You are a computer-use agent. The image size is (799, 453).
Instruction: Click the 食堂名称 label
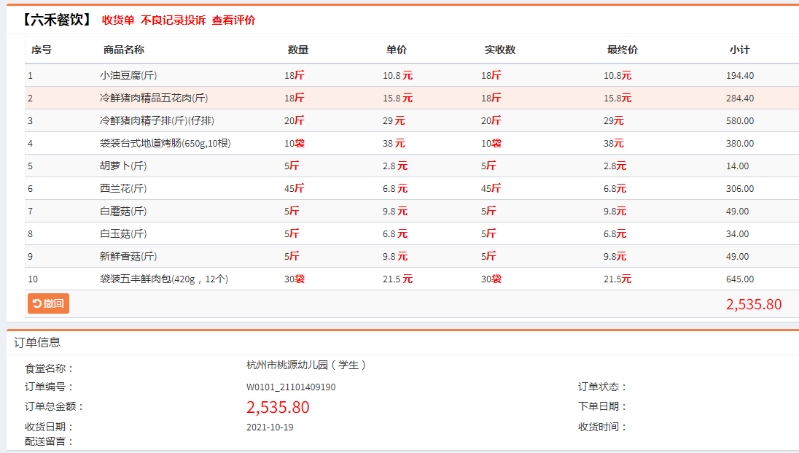(49, 368)
